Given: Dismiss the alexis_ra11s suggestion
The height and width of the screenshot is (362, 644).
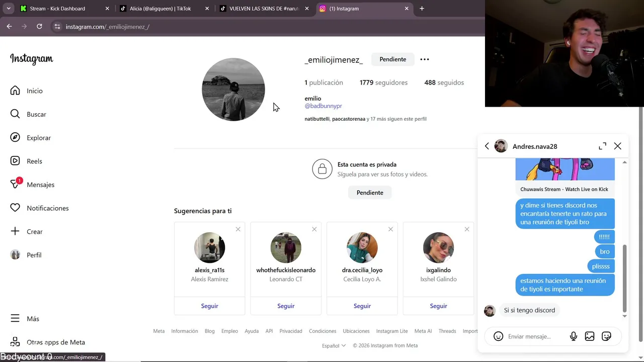Looking at the screenshot, I should click(x=238, y=229).
